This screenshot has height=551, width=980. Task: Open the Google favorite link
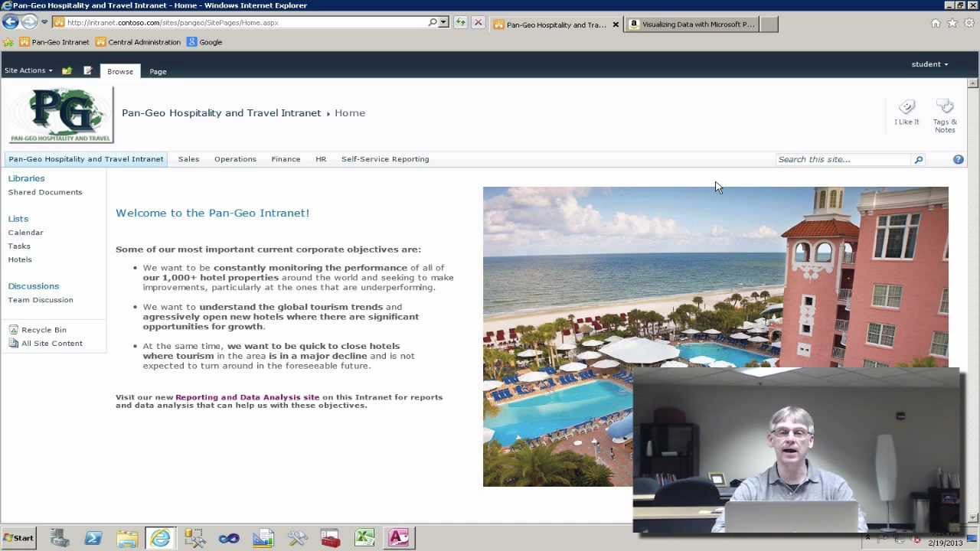point(204,42)
